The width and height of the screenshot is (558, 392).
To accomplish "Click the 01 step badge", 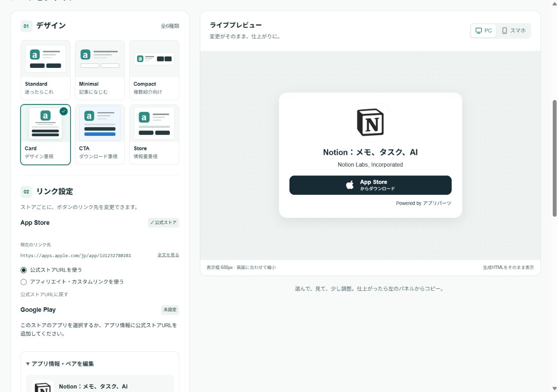I will coord(26,26).
